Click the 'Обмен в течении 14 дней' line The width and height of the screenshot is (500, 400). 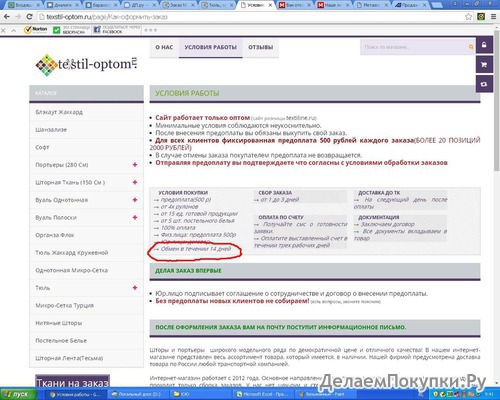pos(196,249)
